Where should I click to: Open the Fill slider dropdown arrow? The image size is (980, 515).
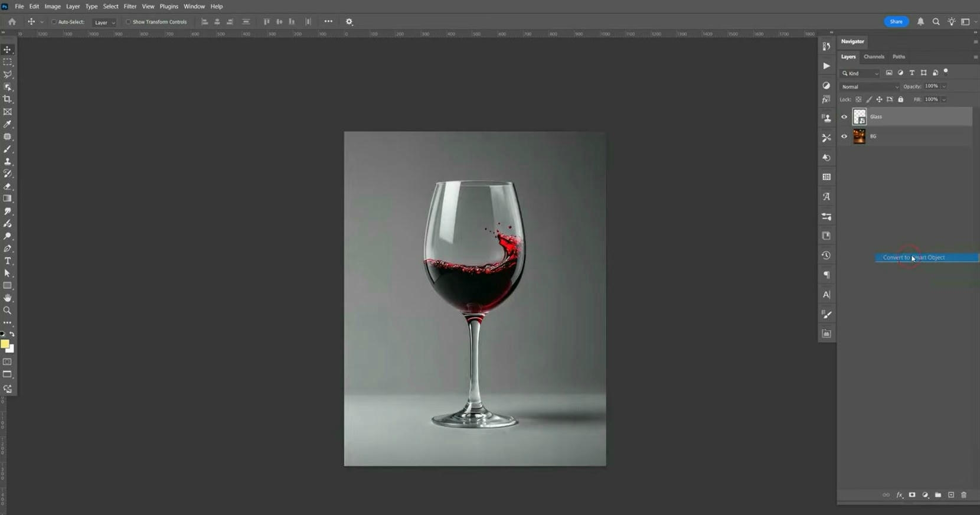(x=944, y=99)
